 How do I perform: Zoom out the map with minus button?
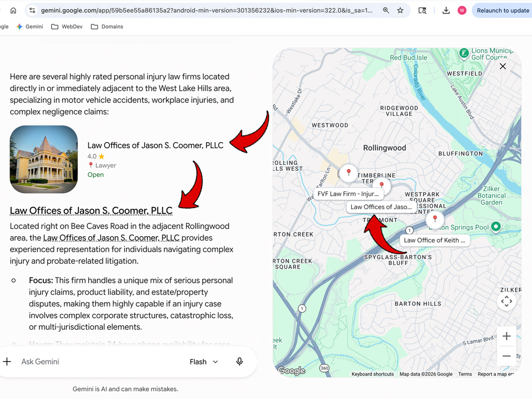[506, 356]
